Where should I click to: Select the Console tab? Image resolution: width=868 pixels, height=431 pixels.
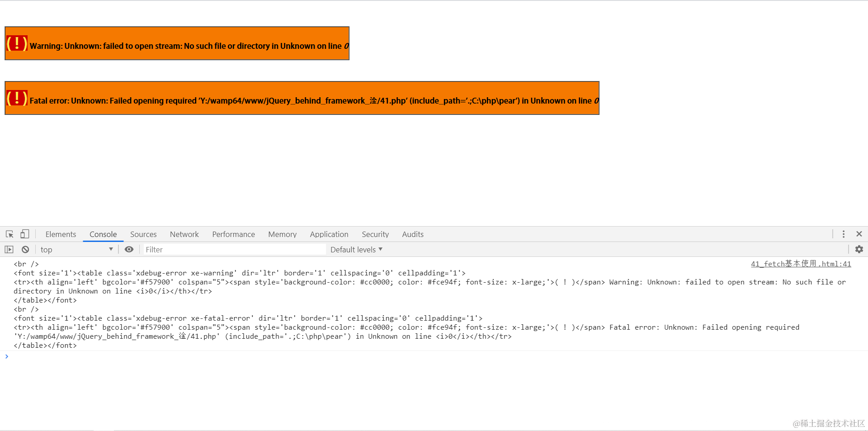(x=103, y=234)
